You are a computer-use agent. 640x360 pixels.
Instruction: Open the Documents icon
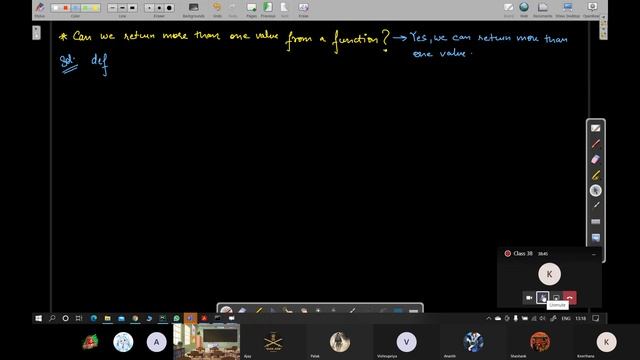click(x=542, y=9)
